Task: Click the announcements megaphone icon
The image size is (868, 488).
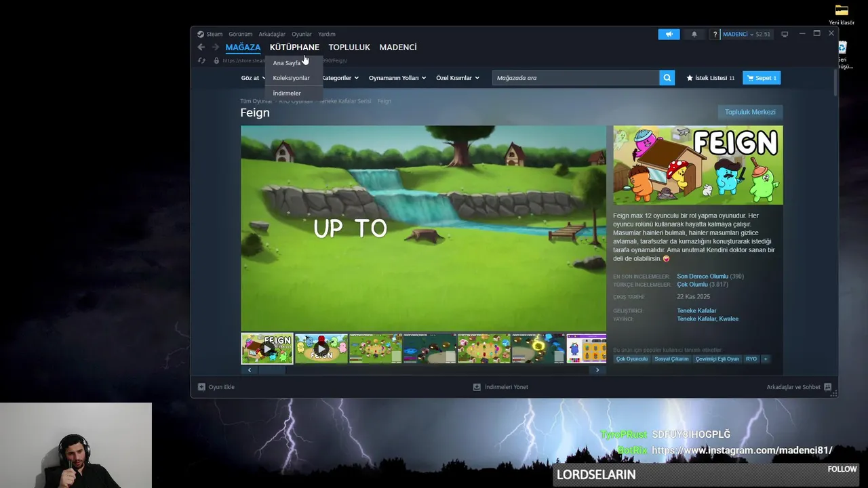Action: tap(669, 34)
